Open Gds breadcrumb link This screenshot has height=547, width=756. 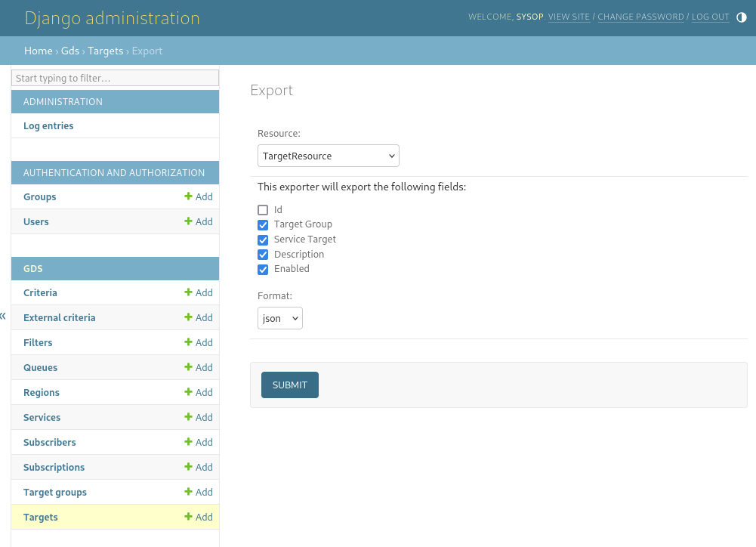tap(70, 51)
